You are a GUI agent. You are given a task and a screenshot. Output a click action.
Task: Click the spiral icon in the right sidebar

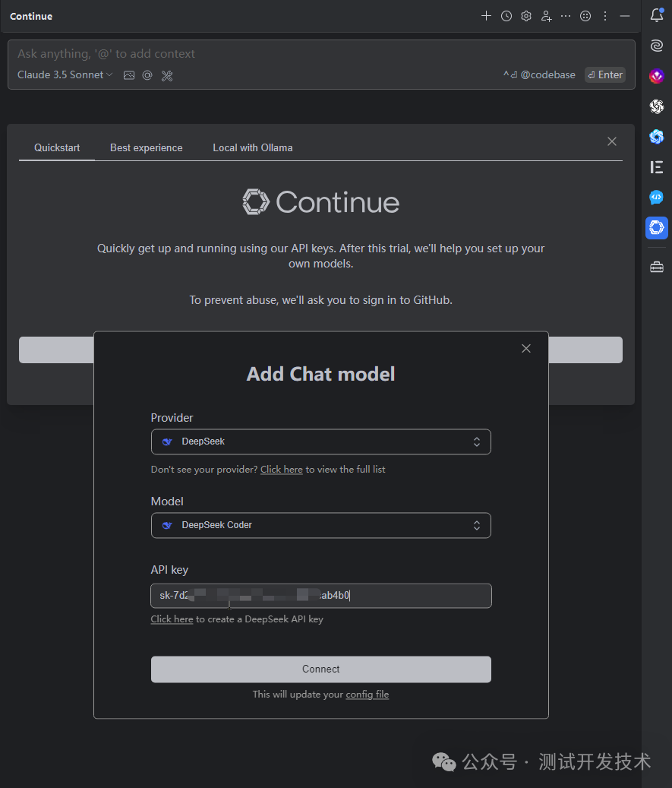(656, 46)
